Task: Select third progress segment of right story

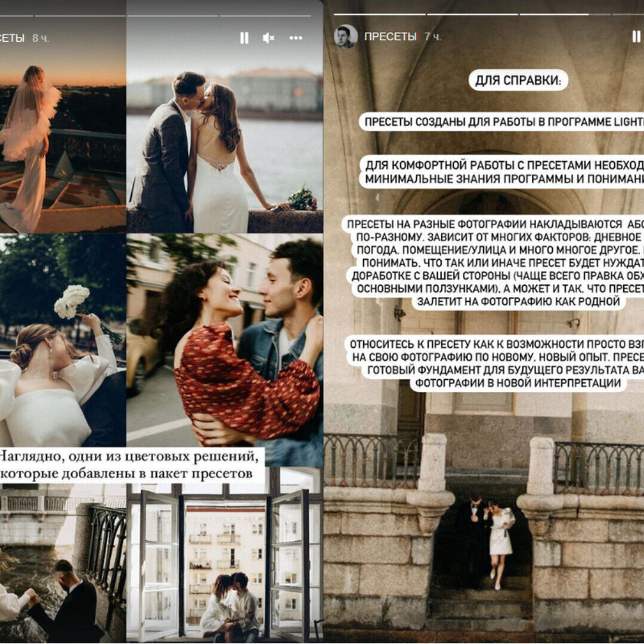Action: pos(564,14)
